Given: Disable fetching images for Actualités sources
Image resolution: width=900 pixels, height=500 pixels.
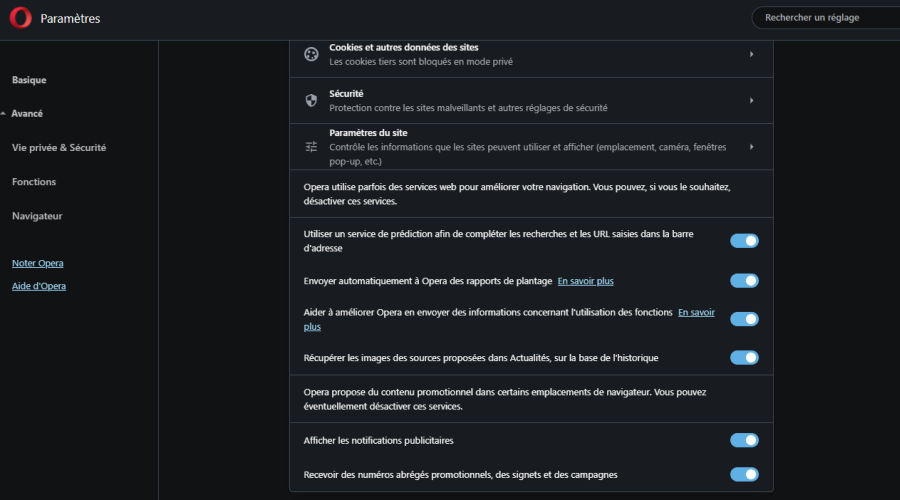Looking at the screenshot, I should pyautogui.click(x=744, y=358).
